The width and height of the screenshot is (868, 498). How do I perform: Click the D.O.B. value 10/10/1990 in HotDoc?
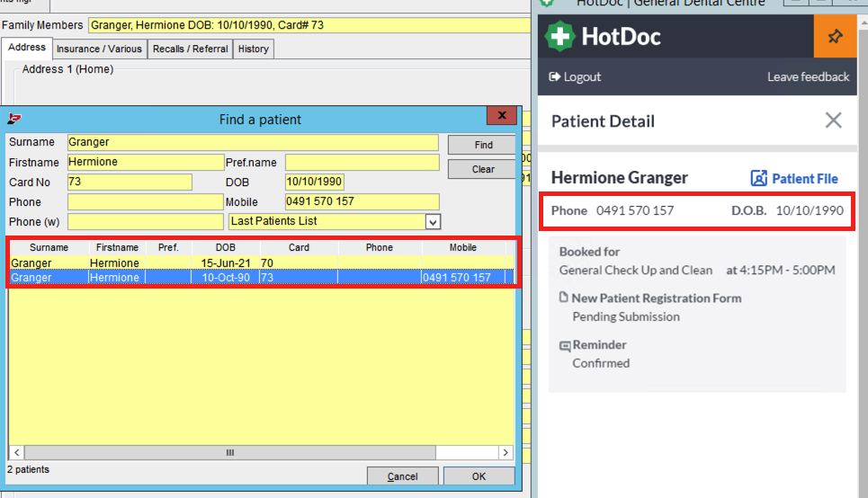(x=810, y=210)
